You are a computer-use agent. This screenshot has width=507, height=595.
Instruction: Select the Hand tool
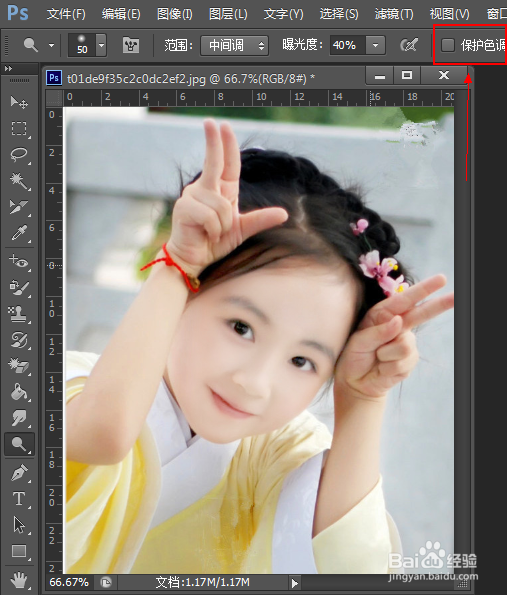(19, 580)
